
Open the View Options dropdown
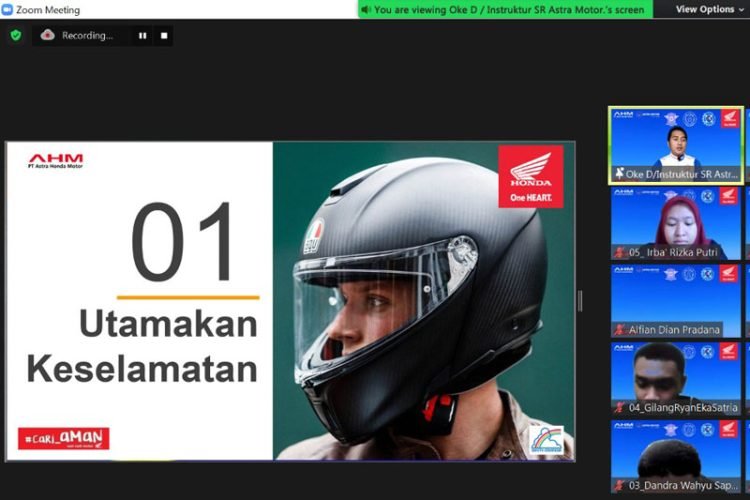(709, 9)
